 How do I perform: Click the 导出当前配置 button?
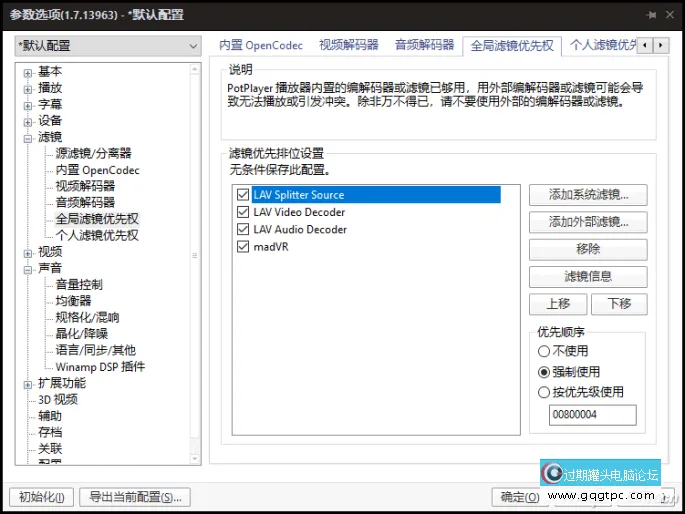tap(135, 497)
